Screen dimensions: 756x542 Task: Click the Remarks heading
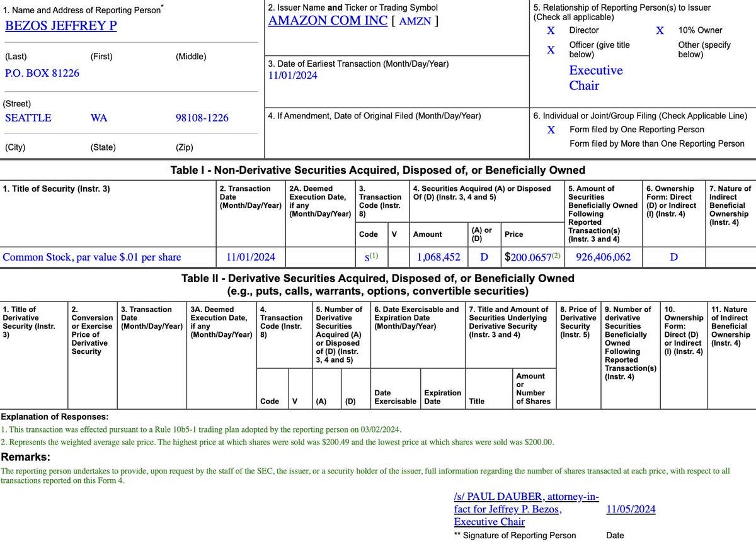click(x=25, y=457)
